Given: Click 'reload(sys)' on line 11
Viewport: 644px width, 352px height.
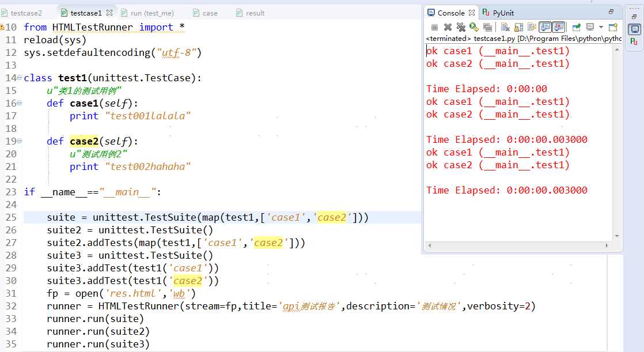Looking at the screenshot, I should click(x=55, y=40).
